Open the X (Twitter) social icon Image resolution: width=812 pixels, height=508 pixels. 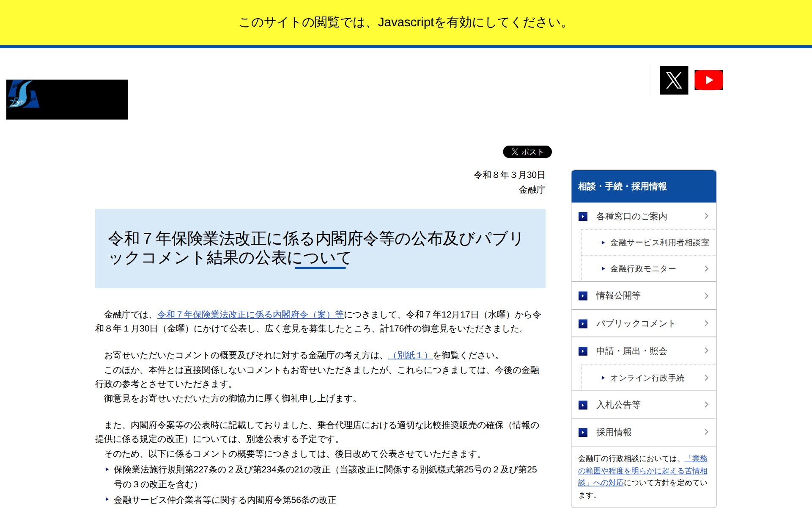674,80
